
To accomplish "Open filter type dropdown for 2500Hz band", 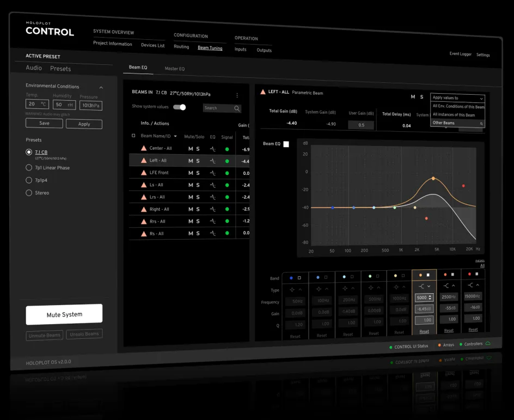I will [x=454, y=286].
